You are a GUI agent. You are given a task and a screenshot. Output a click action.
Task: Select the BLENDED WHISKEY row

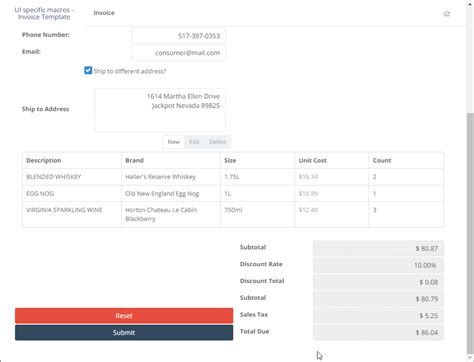[x=233, y=177]
